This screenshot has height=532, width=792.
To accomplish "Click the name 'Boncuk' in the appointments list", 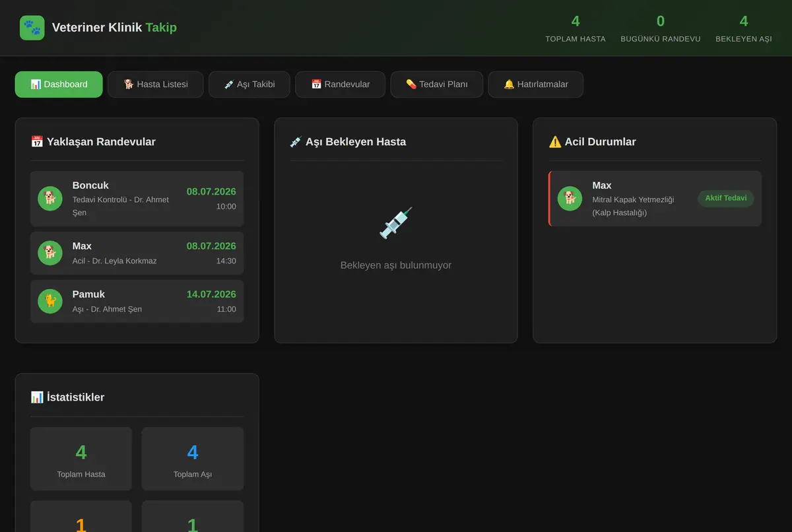I will tap(90, 185).
